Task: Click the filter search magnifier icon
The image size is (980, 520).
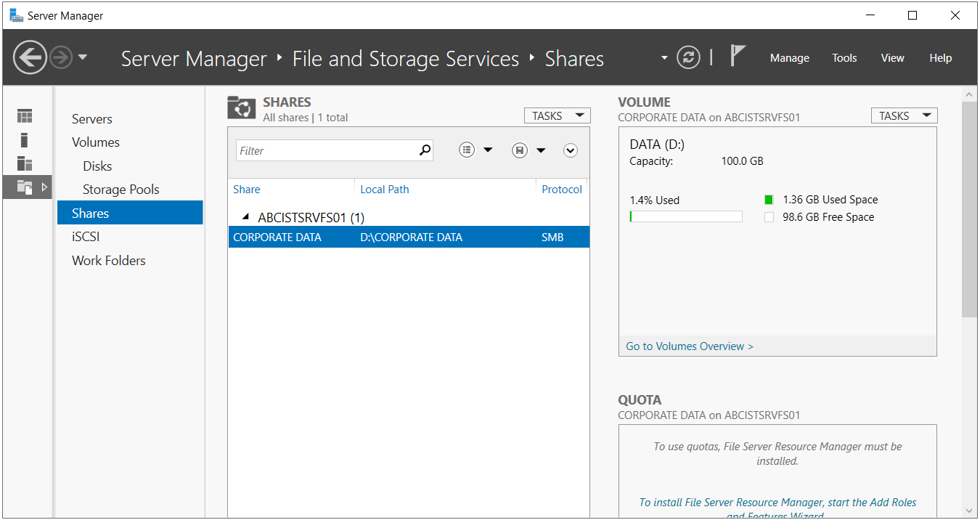Action: (425, 150)
